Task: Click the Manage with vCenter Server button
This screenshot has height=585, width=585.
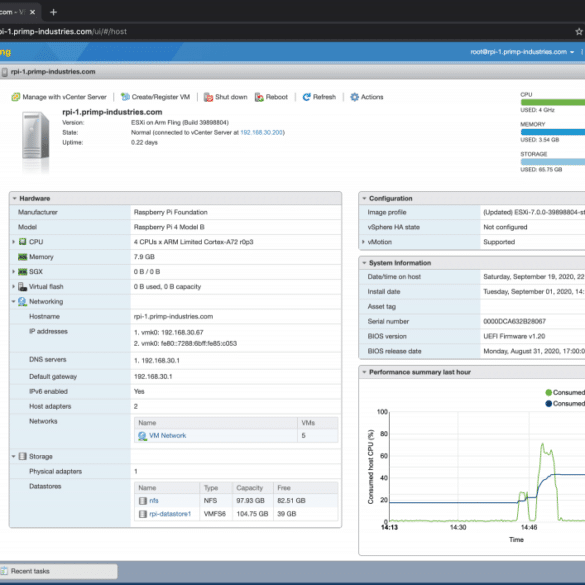Action: tap(59, 97)
